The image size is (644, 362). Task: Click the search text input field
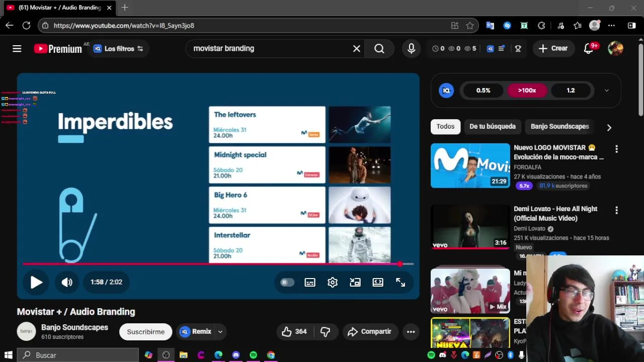272,49
